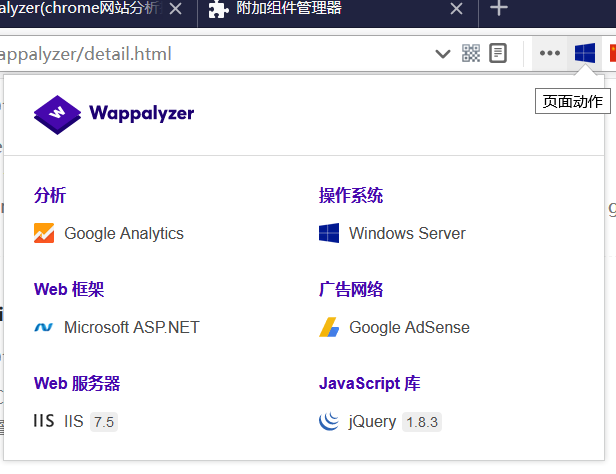616x474 pixels.
Task: Close the Wappalyzer chrome网站分析 tab
Action: pos(175,8)
